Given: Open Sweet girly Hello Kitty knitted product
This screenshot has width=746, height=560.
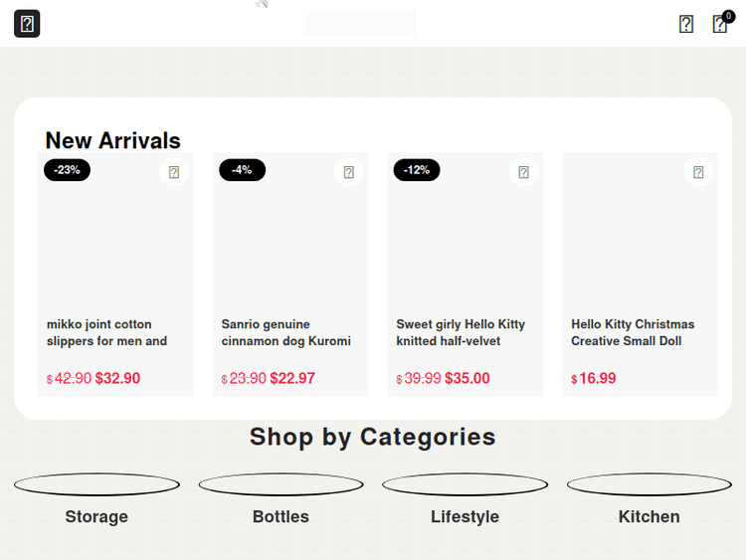Looking at the screenshot, I should (461, 332).
